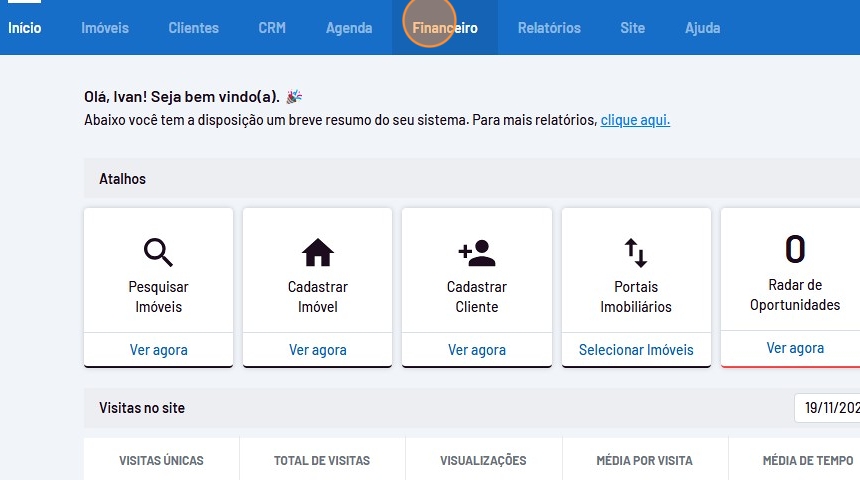The height and width of the screenshot is (480, 860).
Task: Open the Imóveis menu
Action: click(x=105, y=28)
